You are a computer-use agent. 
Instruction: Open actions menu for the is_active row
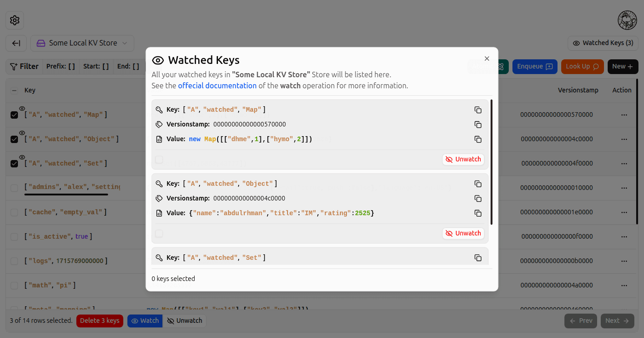click(624, 236)
